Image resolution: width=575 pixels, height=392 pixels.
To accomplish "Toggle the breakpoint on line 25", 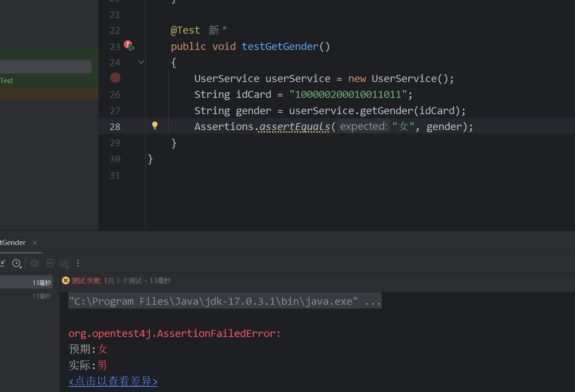I will pyautogui.click(x=115, y=78).
